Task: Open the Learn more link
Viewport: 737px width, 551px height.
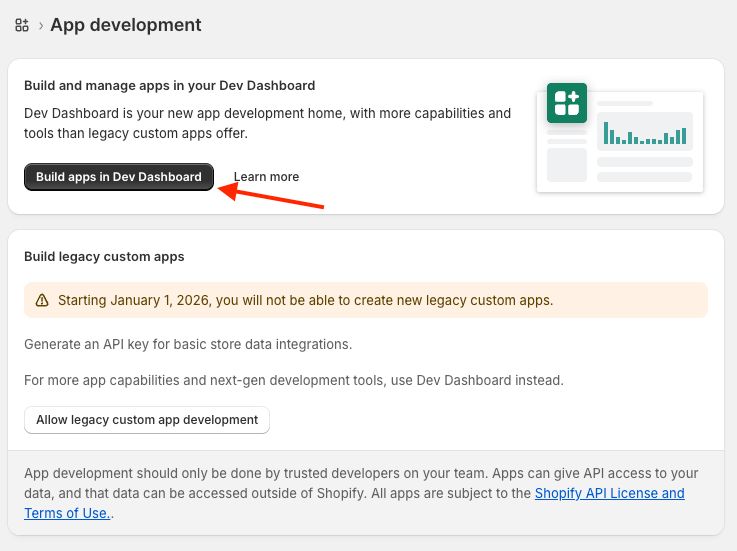Action: (x=266, y=177)
